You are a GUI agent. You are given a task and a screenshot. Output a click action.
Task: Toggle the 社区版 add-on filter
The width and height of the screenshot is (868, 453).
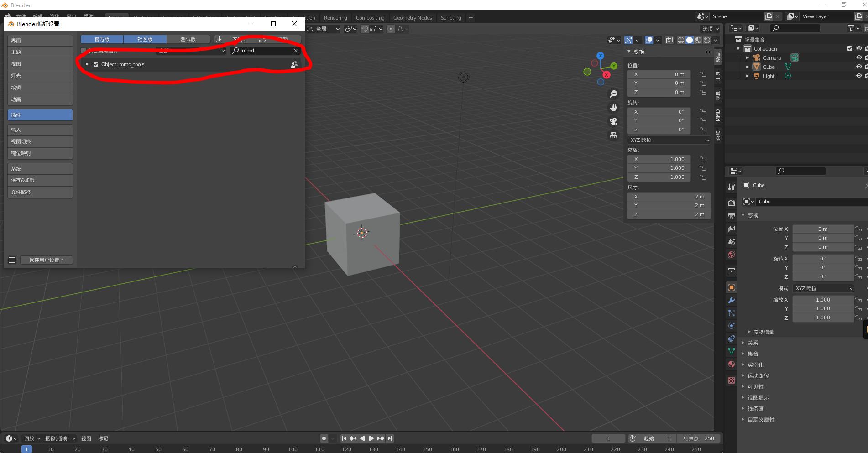(145, 39)
